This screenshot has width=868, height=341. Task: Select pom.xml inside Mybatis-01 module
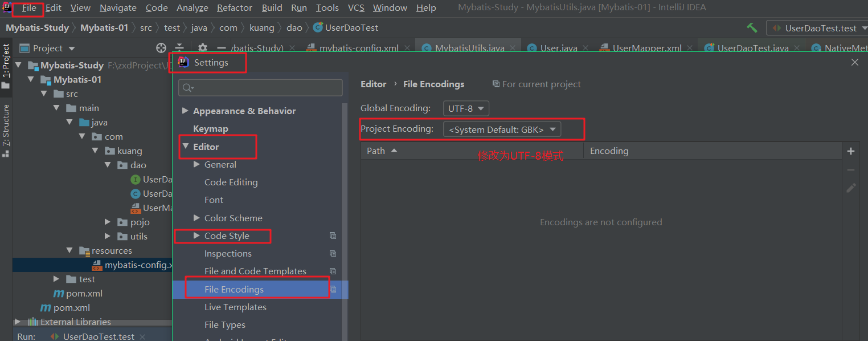pos(78,294)
